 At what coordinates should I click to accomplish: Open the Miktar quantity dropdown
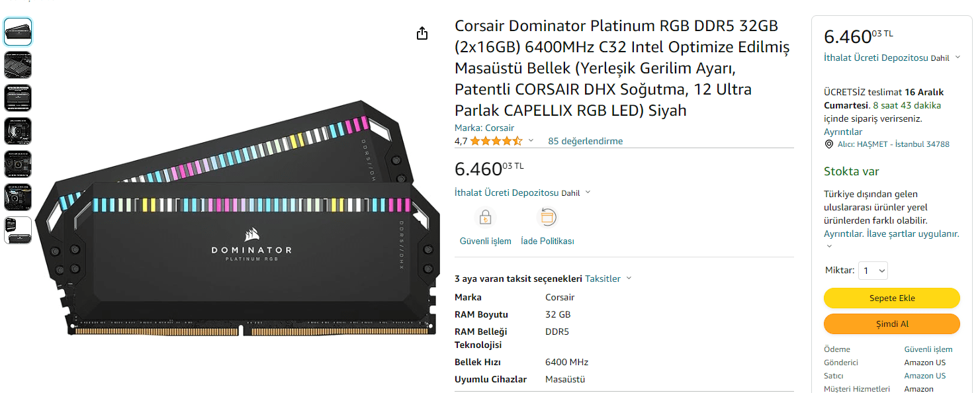click(873, 271)
